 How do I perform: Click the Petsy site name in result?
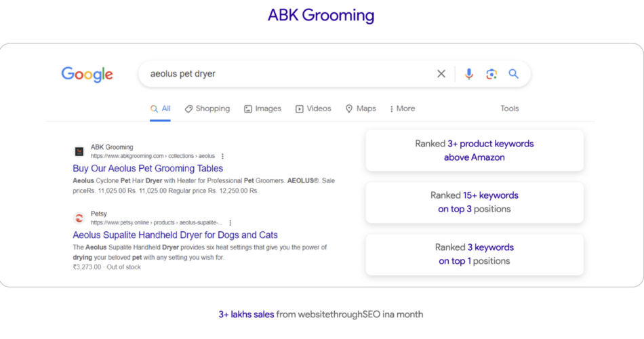coord(98,214)
